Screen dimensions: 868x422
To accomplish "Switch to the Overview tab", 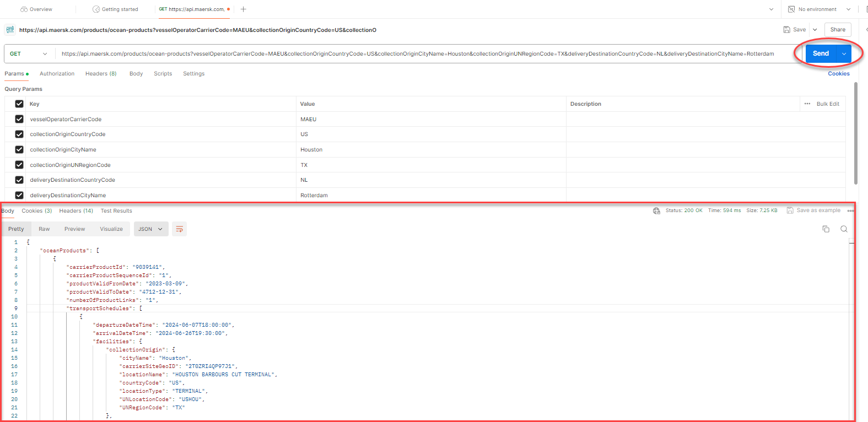I will (36, 9).
